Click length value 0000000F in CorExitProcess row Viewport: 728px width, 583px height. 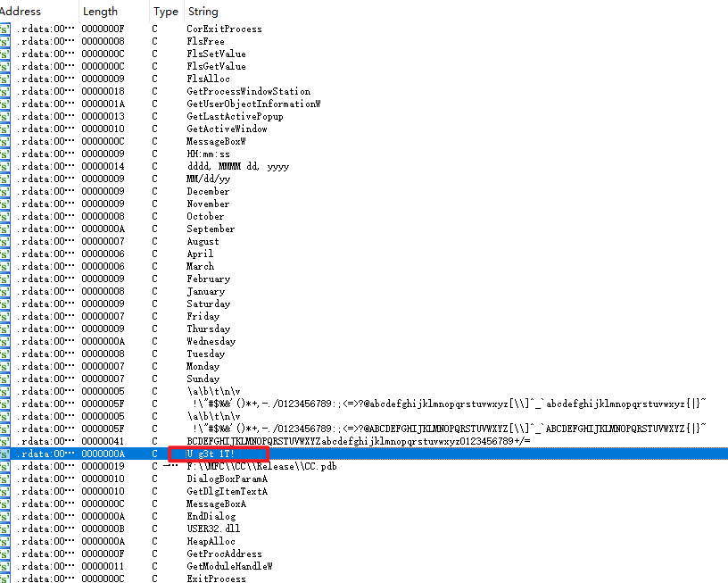[103, 29]
